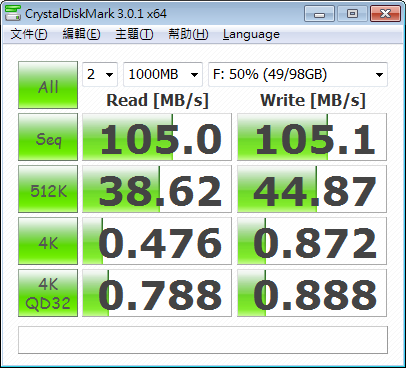Open the 文件(F) menu

(29, 34)
